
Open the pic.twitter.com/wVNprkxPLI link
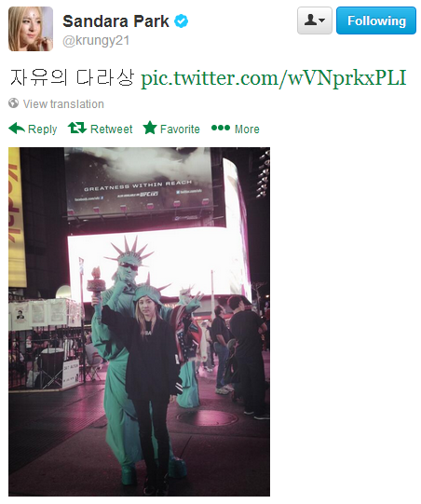click(x=274, y=78)
